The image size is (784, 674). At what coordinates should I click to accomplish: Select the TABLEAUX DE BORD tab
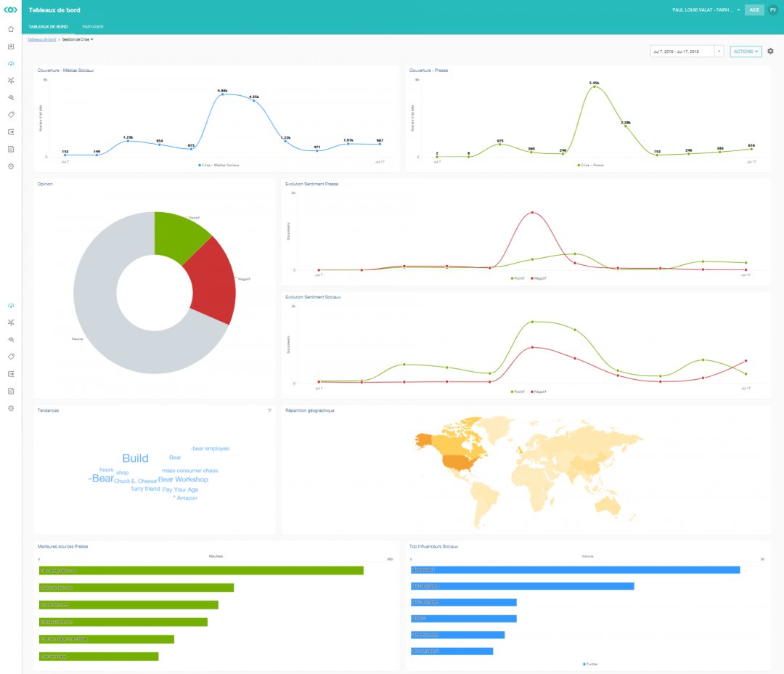[48, 25]
